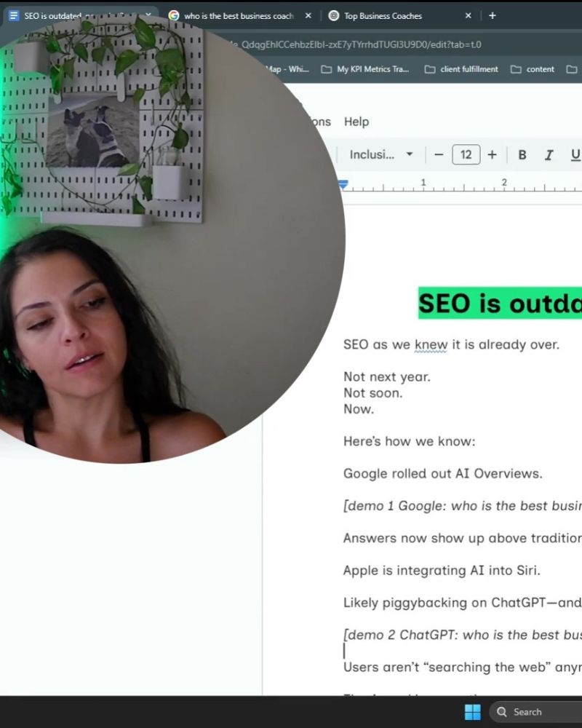The height and width of the screenshot is (728, 582).
Task: Open the Inclusi... font dropdown
Action: pyautogui.click(x=381, y=154)
